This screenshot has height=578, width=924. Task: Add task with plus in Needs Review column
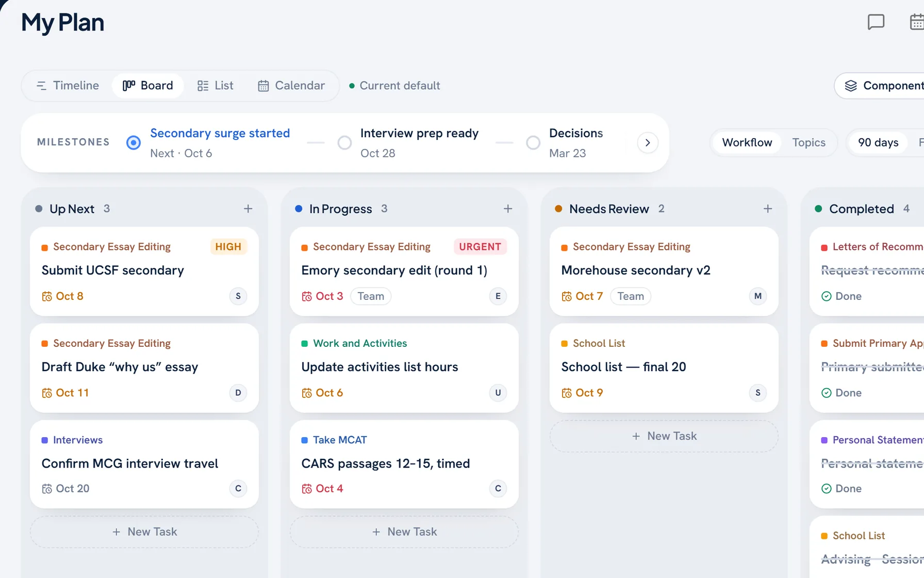click(x=768, y=208)
